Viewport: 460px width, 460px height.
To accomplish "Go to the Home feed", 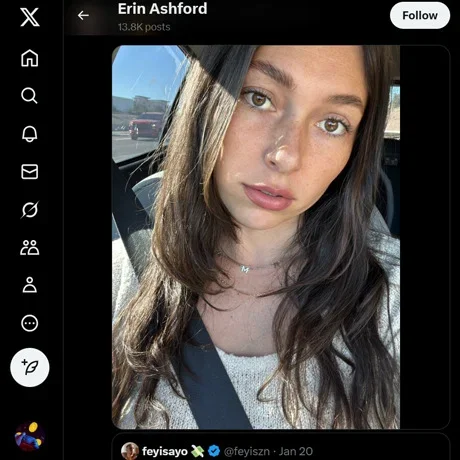I will (x=30, y=58).
